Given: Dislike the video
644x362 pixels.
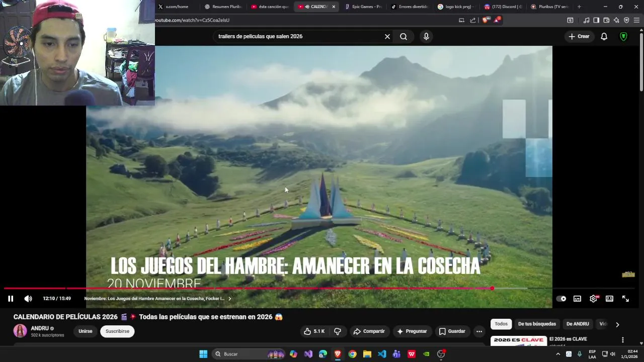Looking at the screenshot, I should tap(338, 331).
